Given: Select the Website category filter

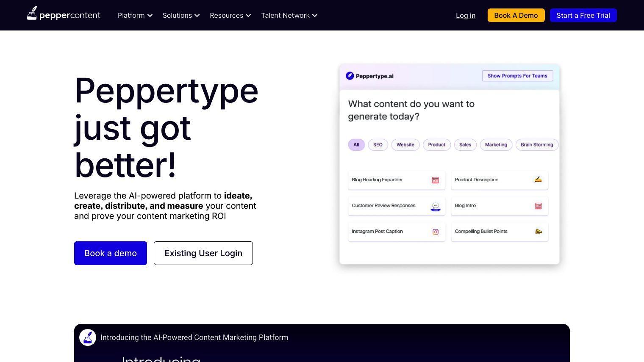Looking at the screenshot, I should click(x=405, y=145).
